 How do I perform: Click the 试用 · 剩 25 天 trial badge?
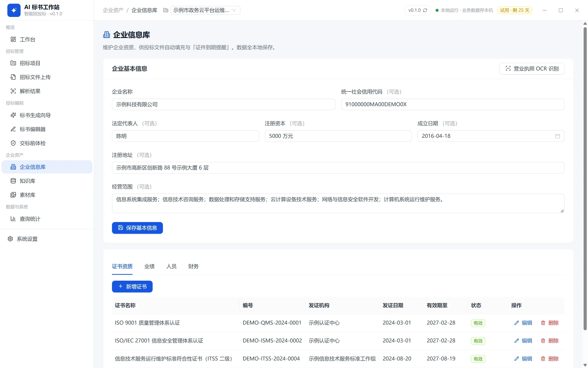point(515,10)
